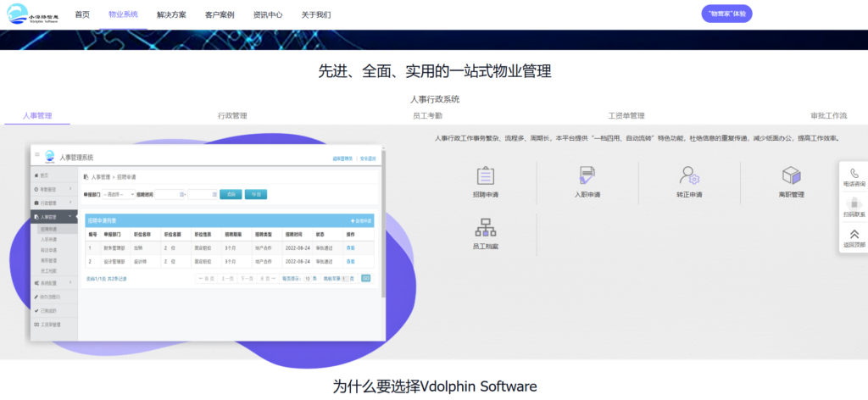The height and width of the screenshot is (400, 868).
Task: Click the Vdolphin Software logo in header
Action: [x=33, y=14]
